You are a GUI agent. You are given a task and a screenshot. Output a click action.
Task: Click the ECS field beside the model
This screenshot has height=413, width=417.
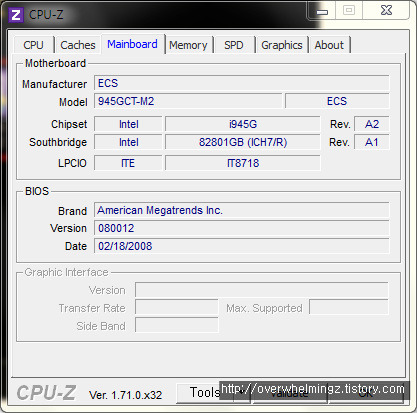[x=337, y=101]
